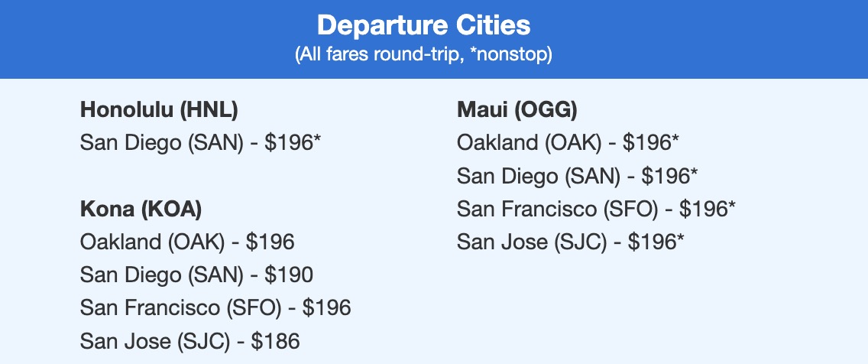
Task: Select the $186 fare price under Kona
Action: (x=275, y=341)
